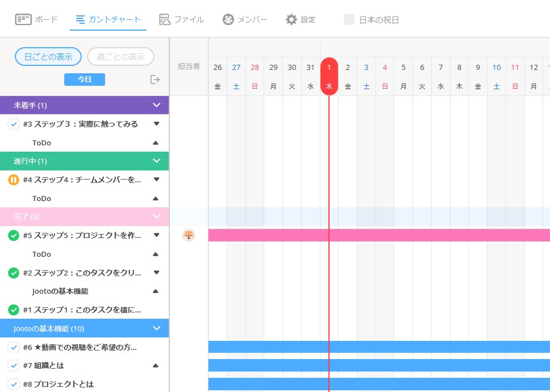
Task: Click the export icon beside the 今日 button
Action: pos(155,80)
